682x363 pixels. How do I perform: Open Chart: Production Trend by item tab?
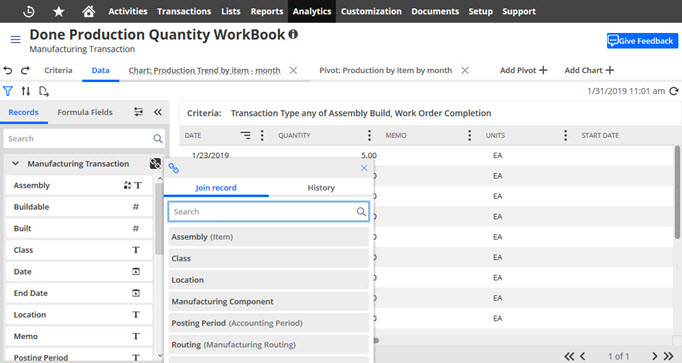point(204,70)
